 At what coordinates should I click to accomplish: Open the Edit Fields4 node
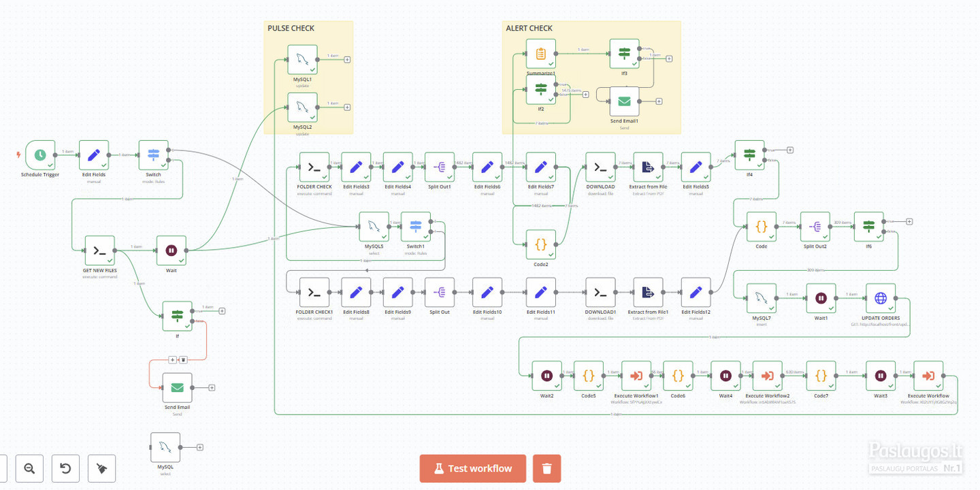[397, 167]
